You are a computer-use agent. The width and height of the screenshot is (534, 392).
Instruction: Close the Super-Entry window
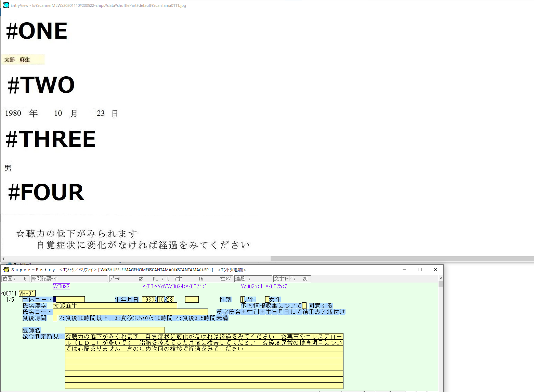pos(435,270)
